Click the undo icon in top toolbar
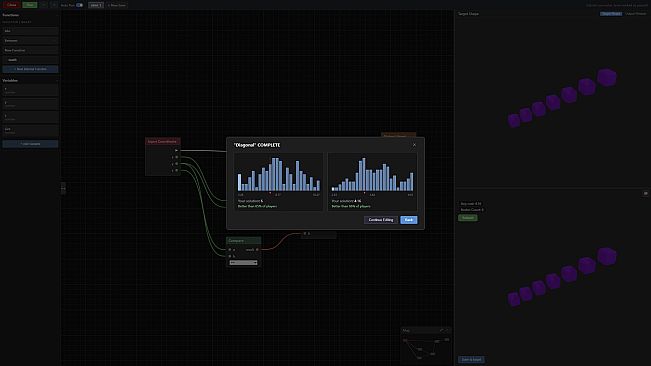The height and width of the screenshot is (366, 651). (45, 5)
